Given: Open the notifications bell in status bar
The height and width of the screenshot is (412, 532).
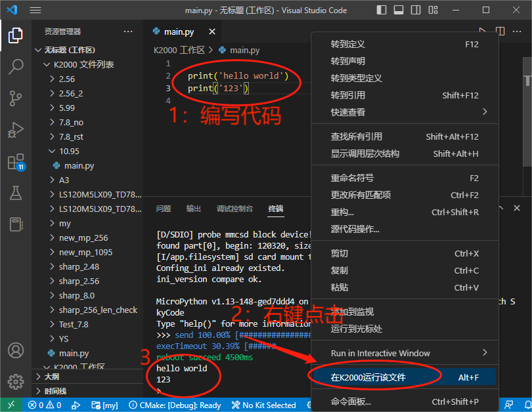Looking at the screenshot, I should tap(527, 405).
